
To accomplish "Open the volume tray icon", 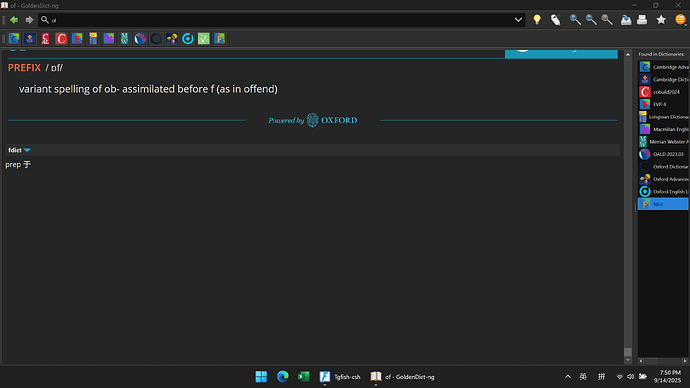I will pos(631,377).
